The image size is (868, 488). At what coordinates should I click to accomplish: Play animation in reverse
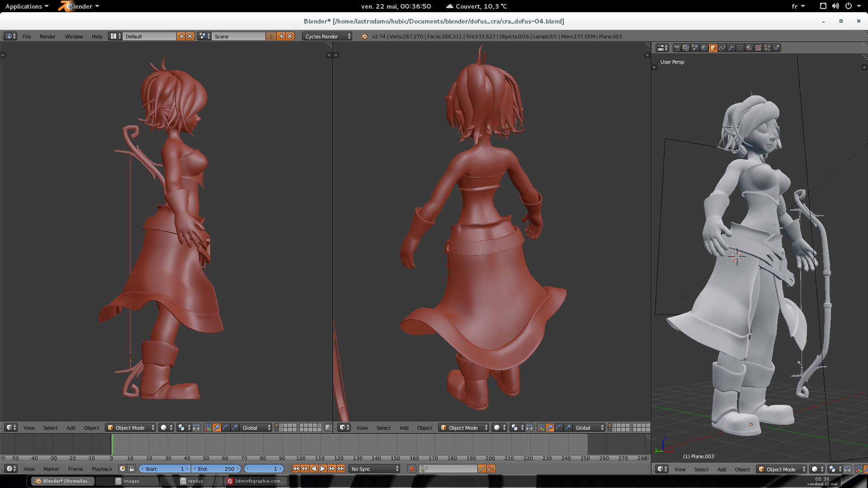314,469
